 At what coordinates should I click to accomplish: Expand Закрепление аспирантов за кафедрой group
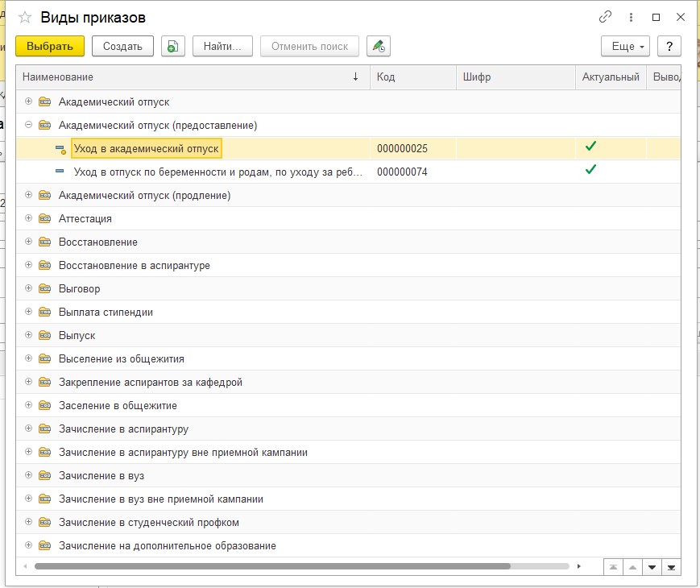coord(28,381)
